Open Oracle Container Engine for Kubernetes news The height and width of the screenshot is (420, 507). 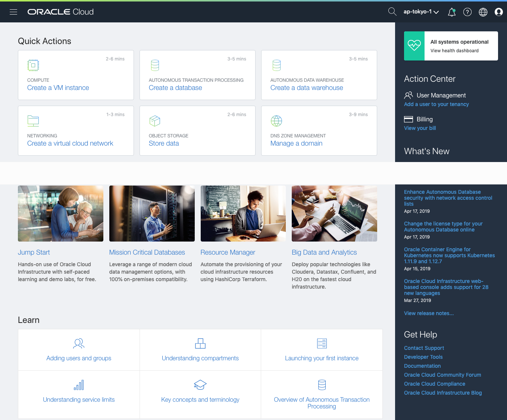pos(450,255)
